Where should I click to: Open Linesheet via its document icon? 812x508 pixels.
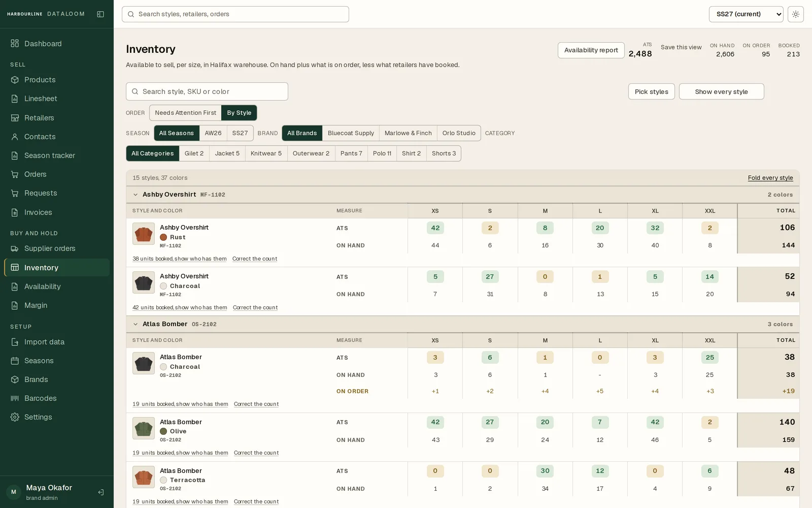15,99
